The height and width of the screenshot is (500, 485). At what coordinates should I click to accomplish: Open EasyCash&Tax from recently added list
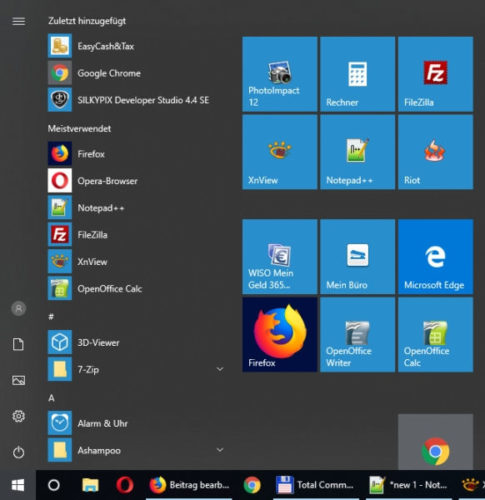pos(137,46)
